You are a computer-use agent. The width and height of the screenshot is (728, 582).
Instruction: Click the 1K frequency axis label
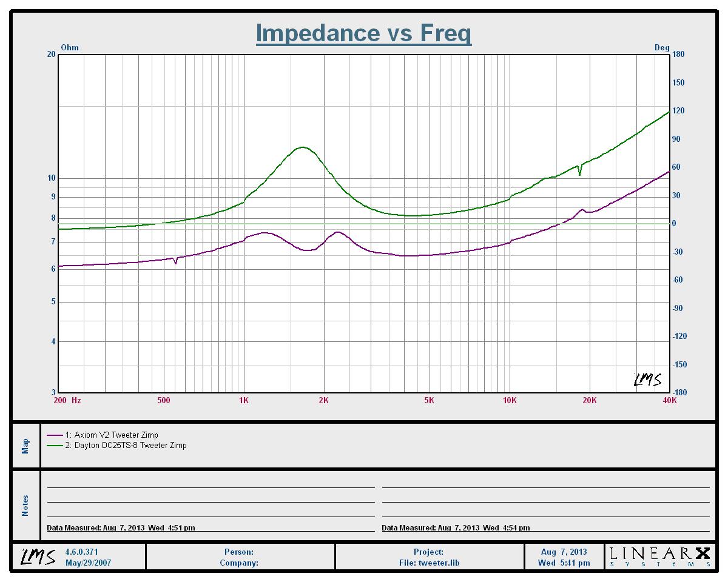244,400
